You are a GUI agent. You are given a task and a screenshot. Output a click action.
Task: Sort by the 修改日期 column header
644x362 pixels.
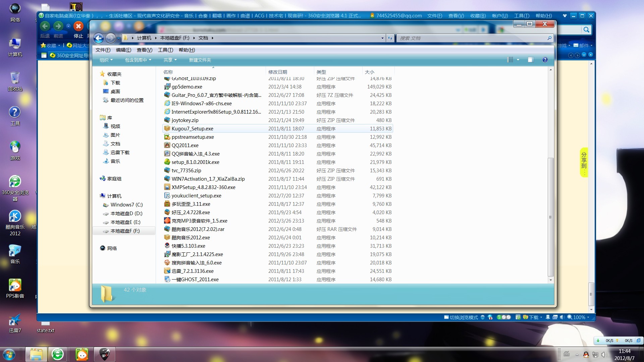click(x=278, y=72)
